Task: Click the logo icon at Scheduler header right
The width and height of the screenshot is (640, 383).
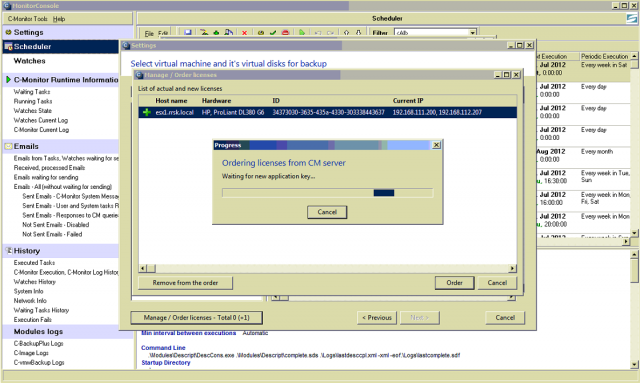Action: pos(632,18)
